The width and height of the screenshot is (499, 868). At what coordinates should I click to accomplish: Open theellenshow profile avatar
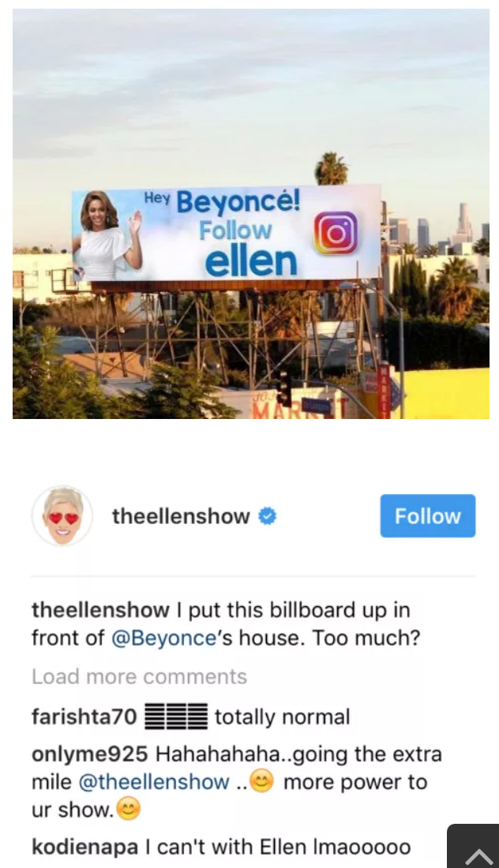(62, 516)
